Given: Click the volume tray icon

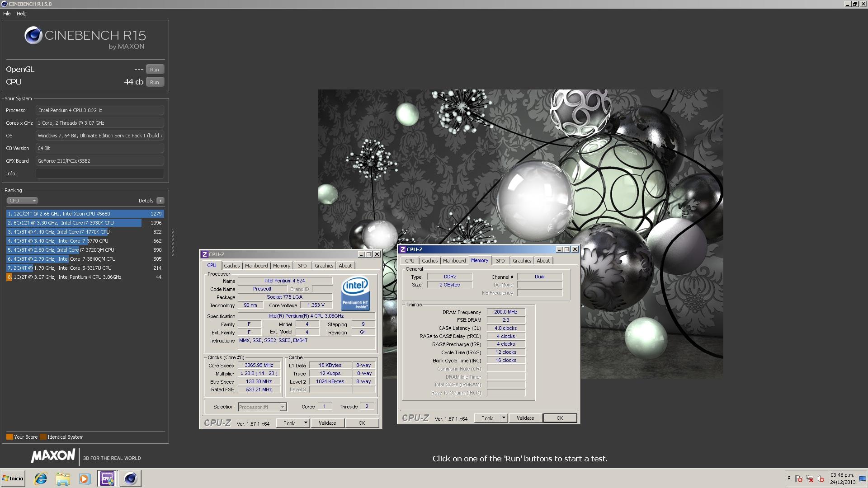Looking at the screenshot, I should click(x=821, y=479).
